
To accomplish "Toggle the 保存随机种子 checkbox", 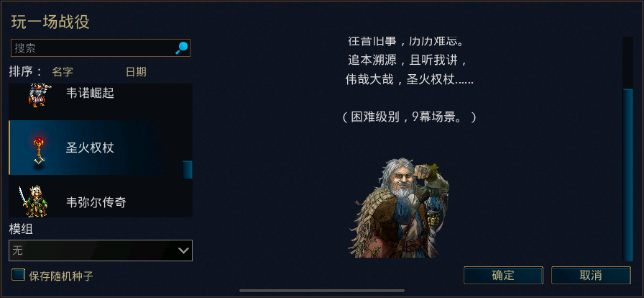I will [x=18, y=275].
